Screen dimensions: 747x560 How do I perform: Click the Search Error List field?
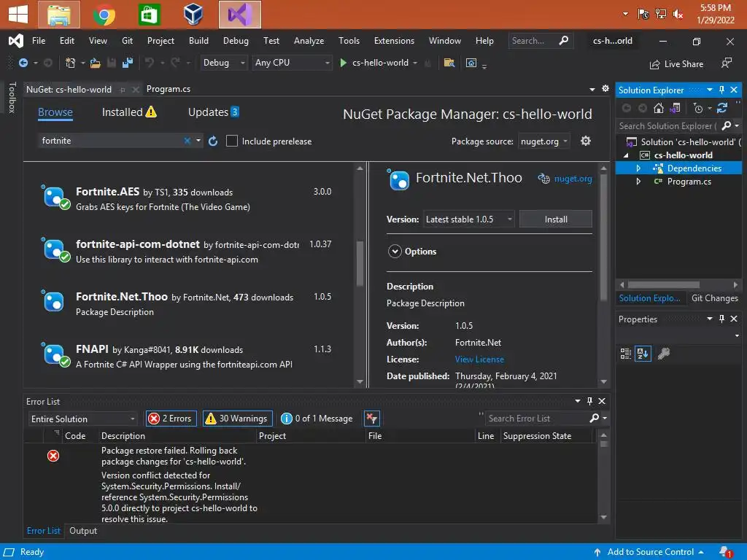[536, 419]
